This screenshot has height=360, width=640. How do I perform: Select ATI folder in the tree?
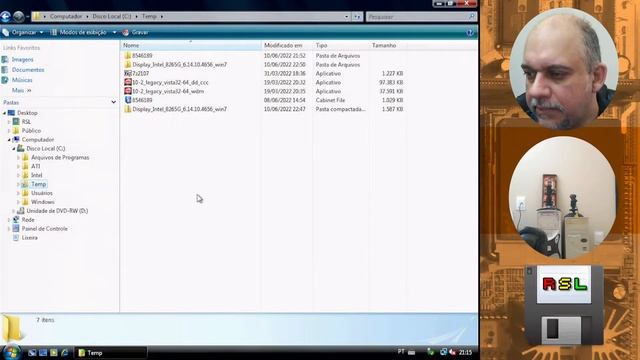coord(36,166)
